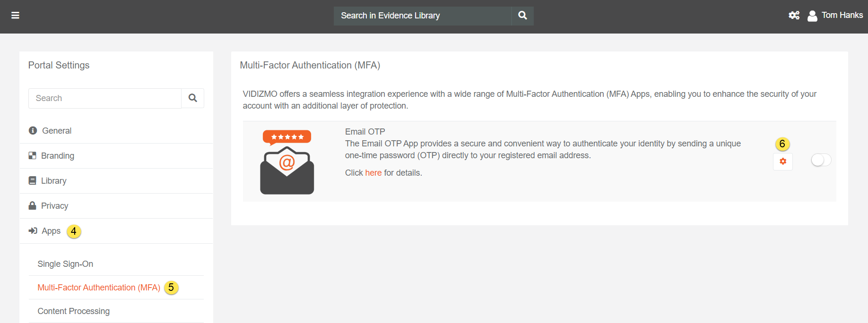868x323 pixels.
Task: Collapse the Apps settings section
Action: pos(51,231)
